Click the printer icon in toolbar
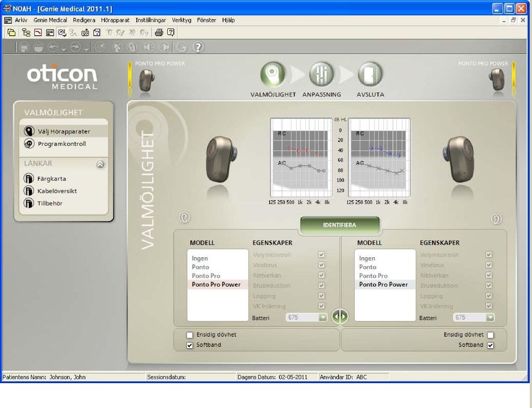 [x=159, y=33]
